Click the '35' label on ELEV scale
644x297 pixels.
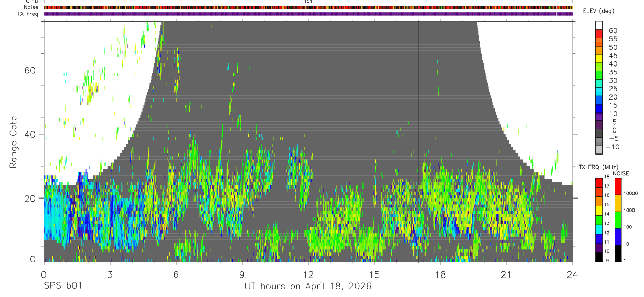coord(612,72)
